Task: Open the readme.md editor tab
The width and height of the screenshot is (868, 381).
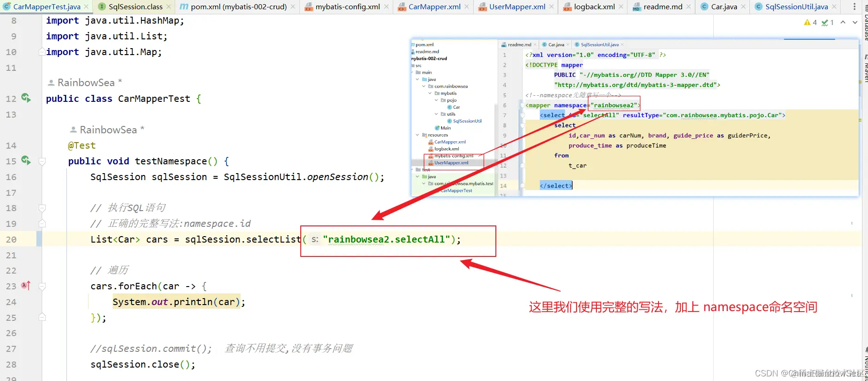Action: tap(663, 6)
